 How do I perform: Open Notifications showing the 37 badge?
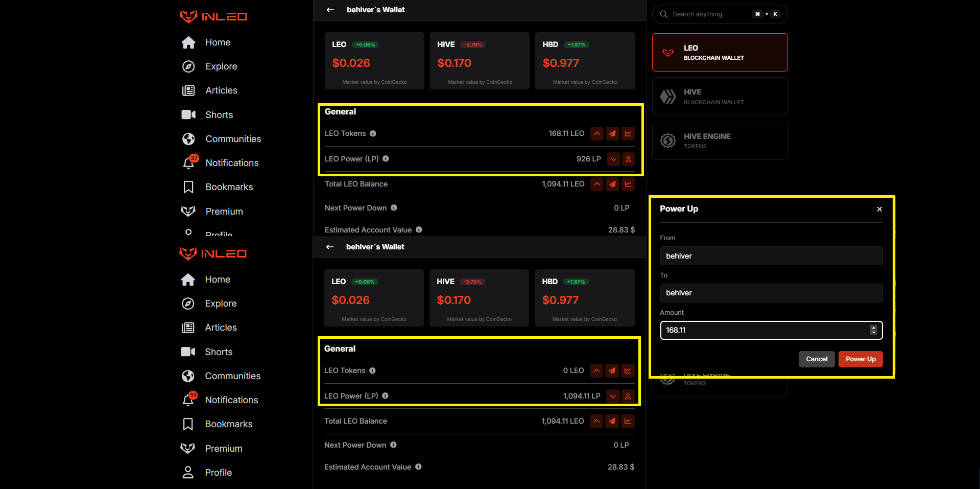click(221, 163)
